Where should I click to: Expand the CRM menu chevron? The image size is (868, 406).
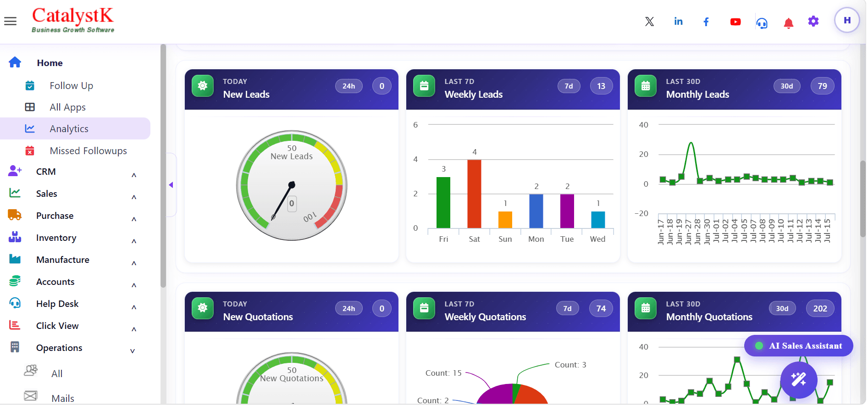[133, 175]
